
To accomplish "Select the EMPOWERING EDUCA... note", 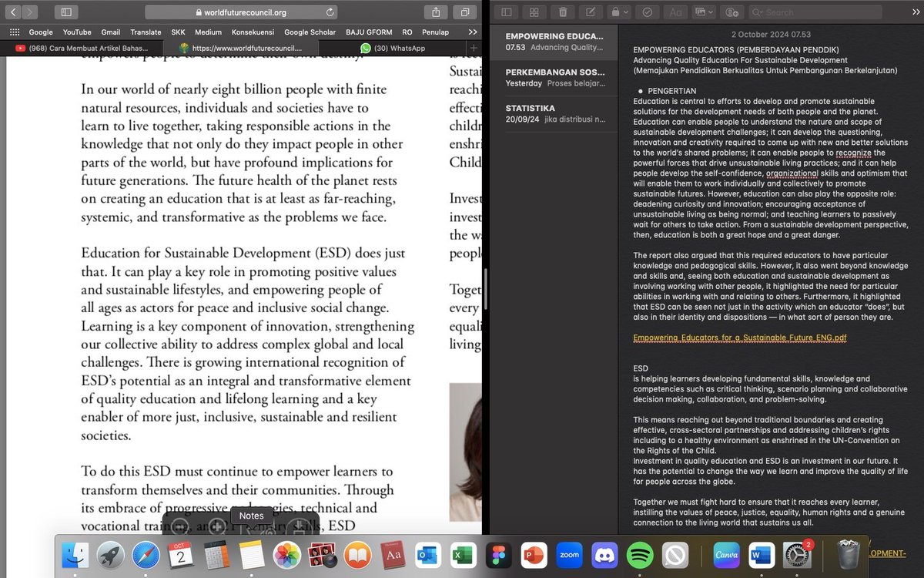I will pos(554,42).
